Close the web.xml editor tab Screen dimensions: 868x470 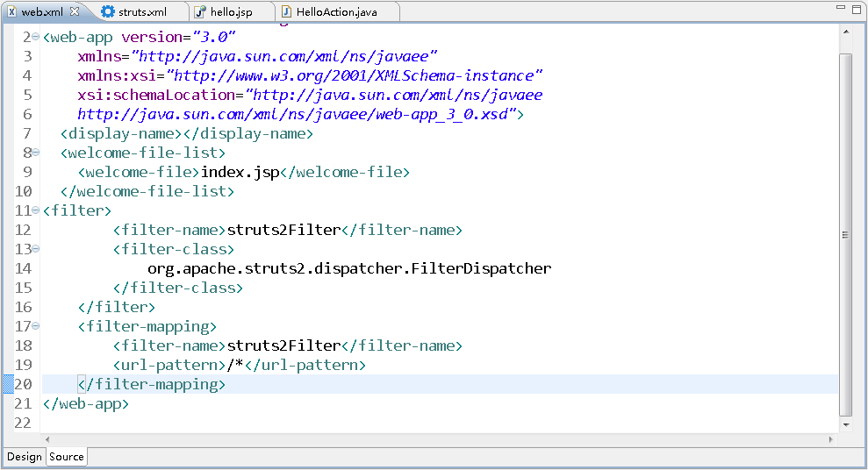(75, 11)
